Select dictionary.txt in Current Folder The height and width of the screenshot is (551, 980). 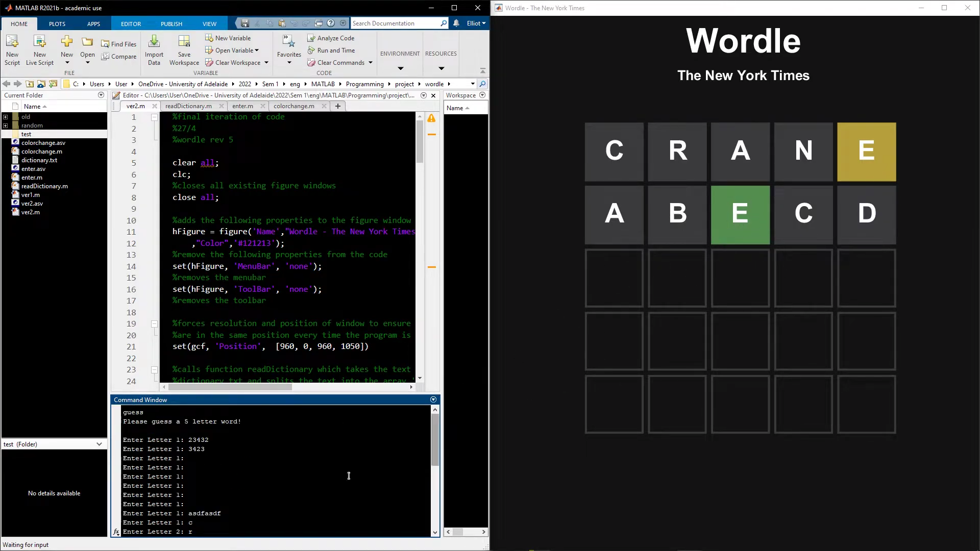[39, 160]
